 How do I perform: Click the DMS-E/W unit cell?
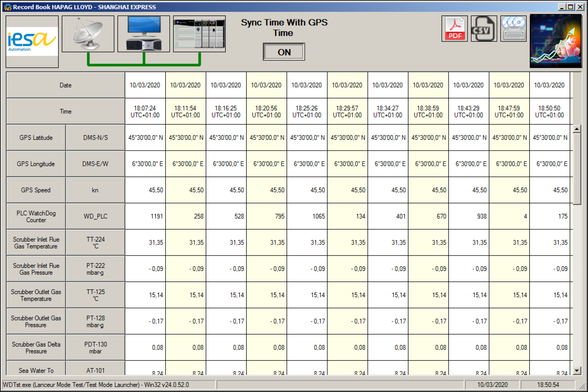coord(95,164)
